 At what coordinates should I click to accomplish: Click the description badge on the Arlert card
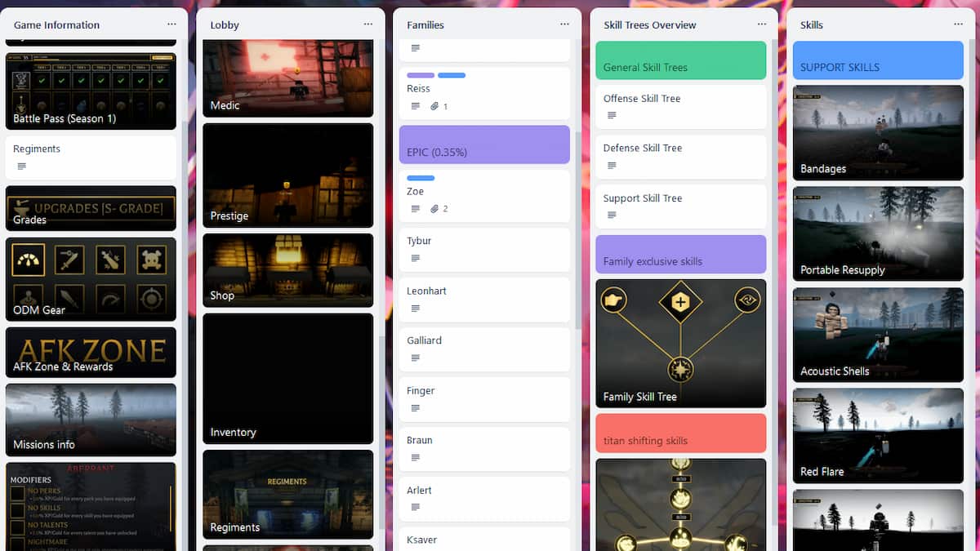coord(415,507)
